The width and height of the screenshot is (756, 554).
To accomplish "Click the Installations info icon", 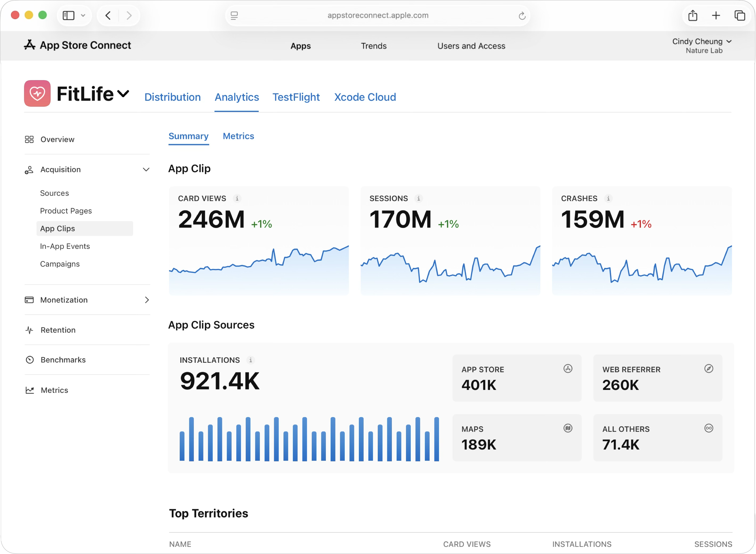I will (x=250, y=360).
